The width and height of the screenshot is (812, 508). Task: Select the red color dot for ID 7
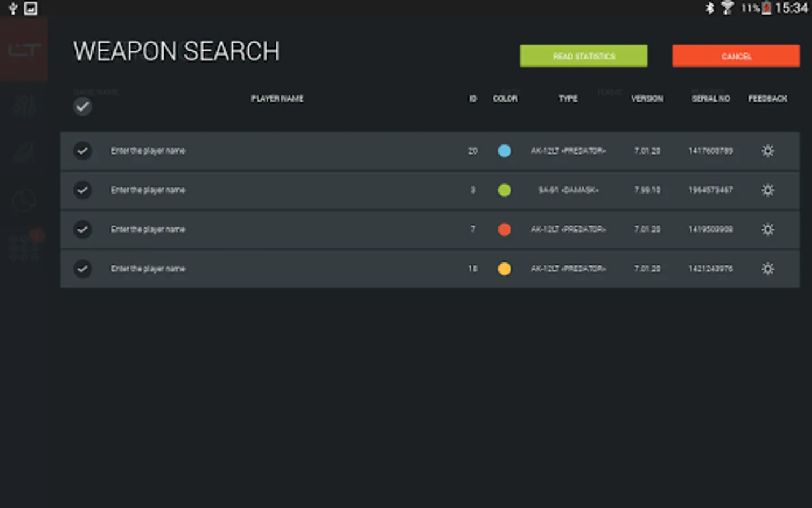(x=505, y=229)
